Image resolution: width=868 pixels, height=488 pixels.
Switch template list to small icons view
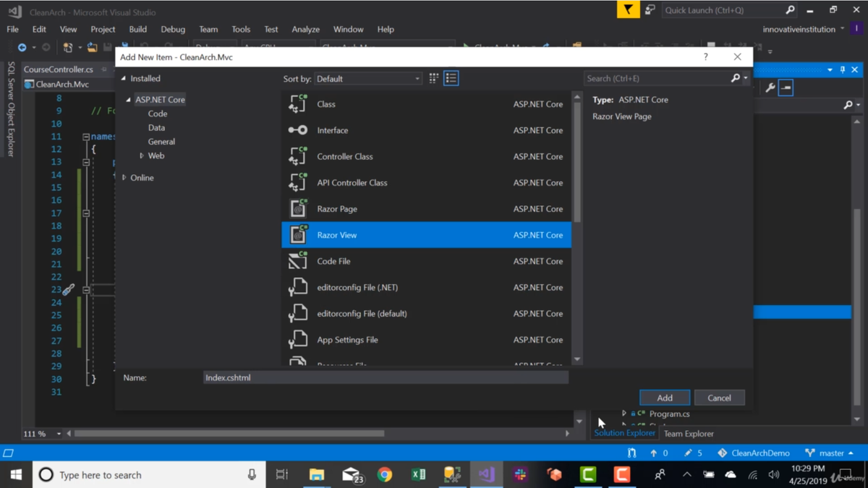coord(451,78)
